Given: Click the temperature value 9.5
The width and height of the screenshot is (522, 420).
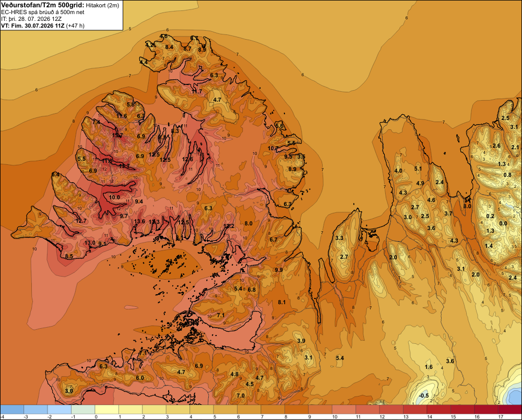Looking at the screenshot, I should tap(288, 157).
